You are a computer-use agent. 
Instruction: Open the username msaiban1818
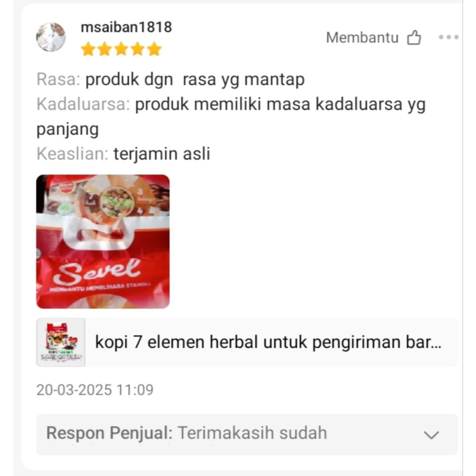126,27
